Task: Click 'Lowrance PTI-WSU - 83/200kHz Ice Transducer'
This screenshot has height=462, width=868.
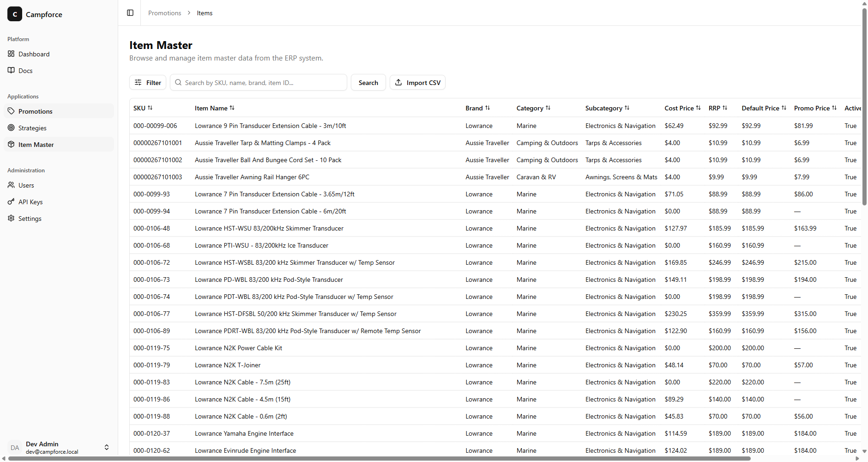Action: [x=261, y=245]
